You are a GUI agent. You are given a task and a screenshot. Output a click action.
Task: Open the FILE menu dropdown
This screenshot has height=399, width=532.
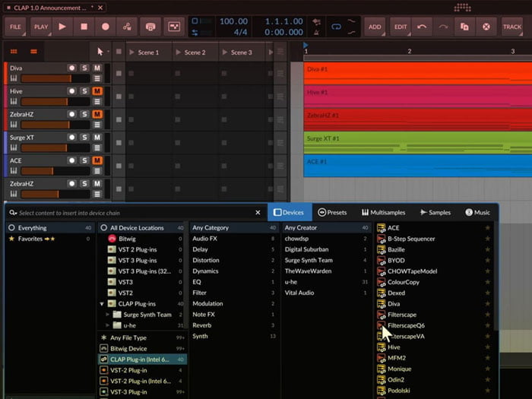15,27
